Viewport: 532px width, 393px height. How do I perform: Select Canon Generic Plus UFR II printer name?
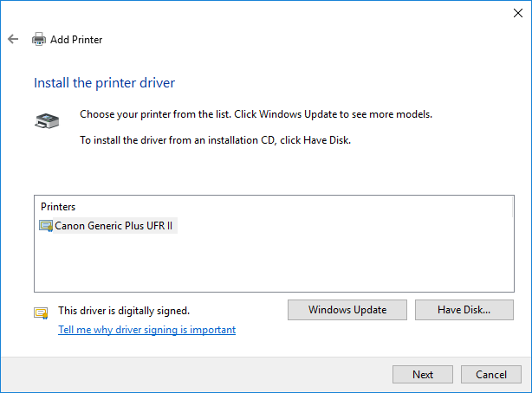(x=115, y=226)
